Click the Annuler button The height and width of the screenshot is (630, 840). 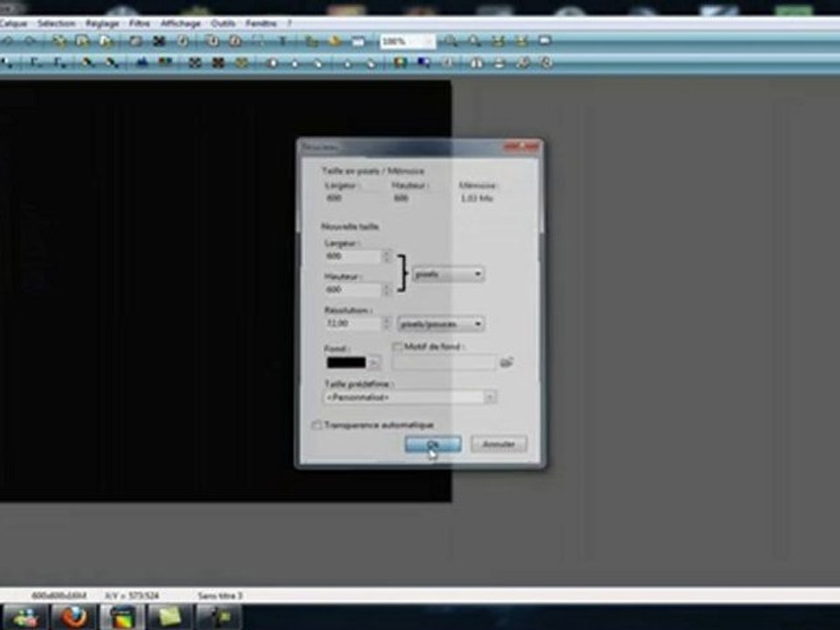click(x=499, y=444)
